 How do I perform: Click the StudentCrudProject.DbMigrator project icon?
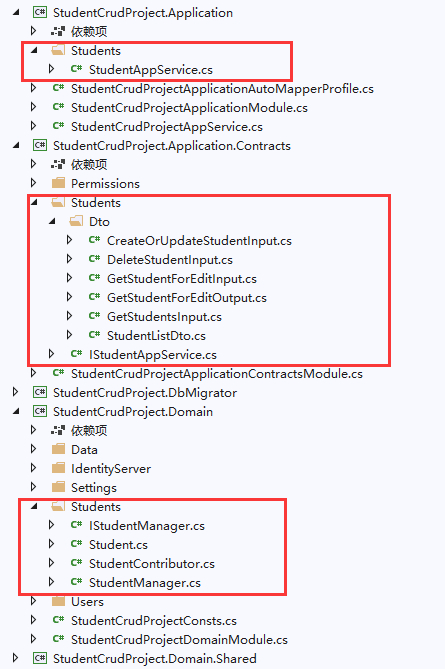(40, 392)
